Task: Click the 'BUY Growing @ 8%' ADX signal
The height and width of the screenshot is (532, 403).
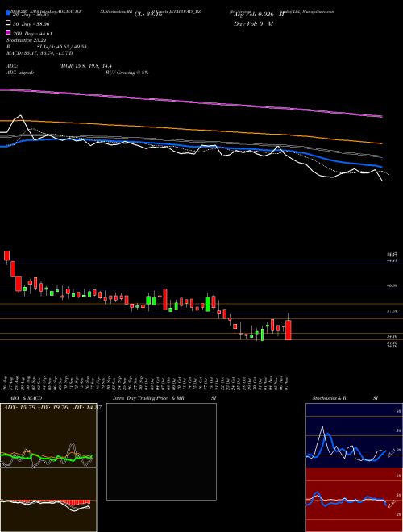Action: coord(127,73)
